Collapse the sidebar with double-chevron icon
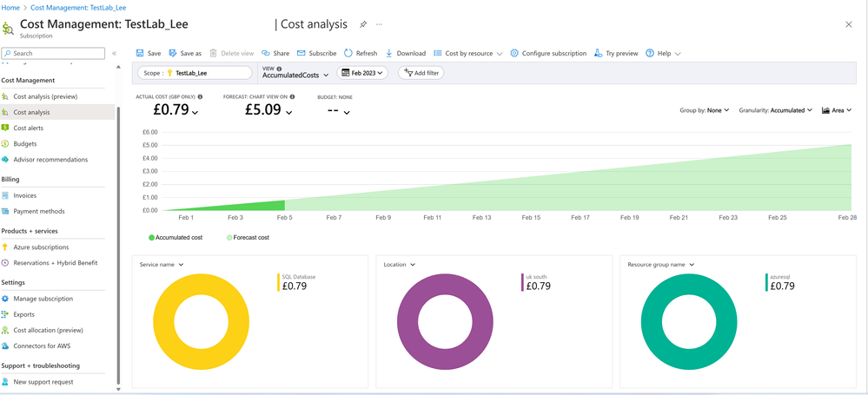This screenshot has width=868, height=395. (114, 54)
